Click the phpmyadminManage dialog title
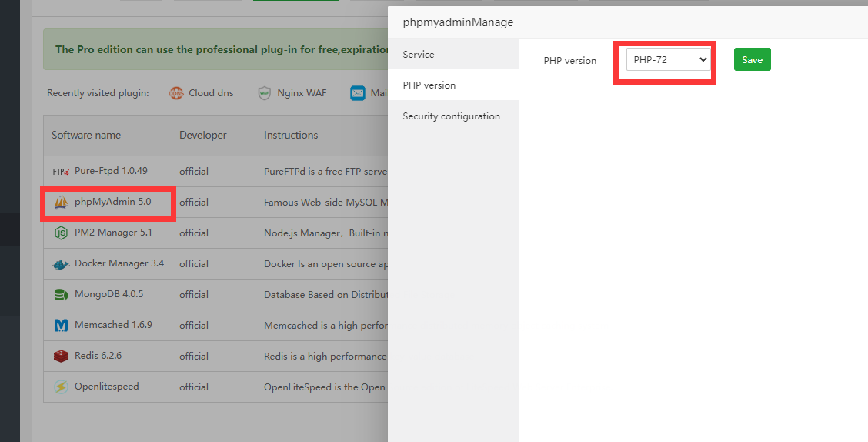This screenshot has height=442, width=868. pyautogui.click(x=458, y=22)
